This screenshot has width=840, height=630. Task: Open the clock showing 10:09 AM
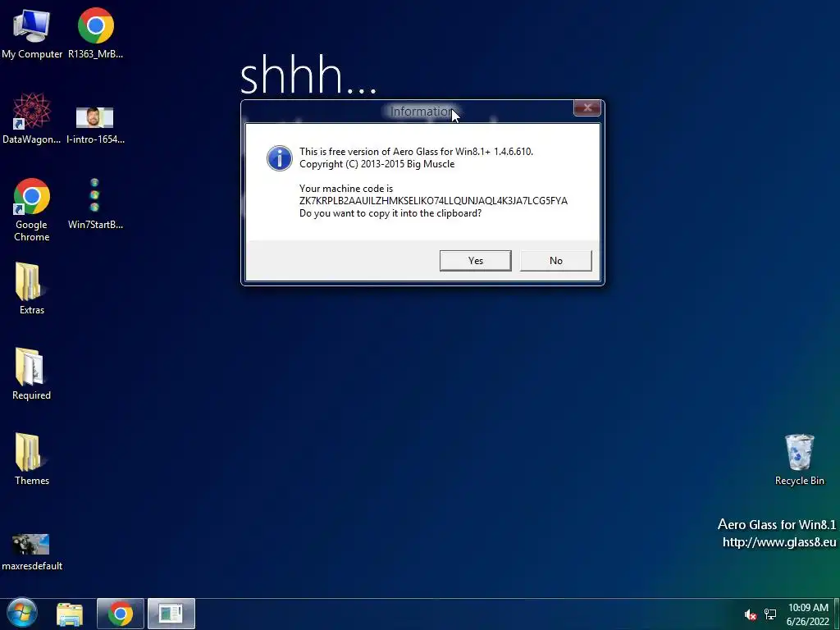(x=808, y=614)
